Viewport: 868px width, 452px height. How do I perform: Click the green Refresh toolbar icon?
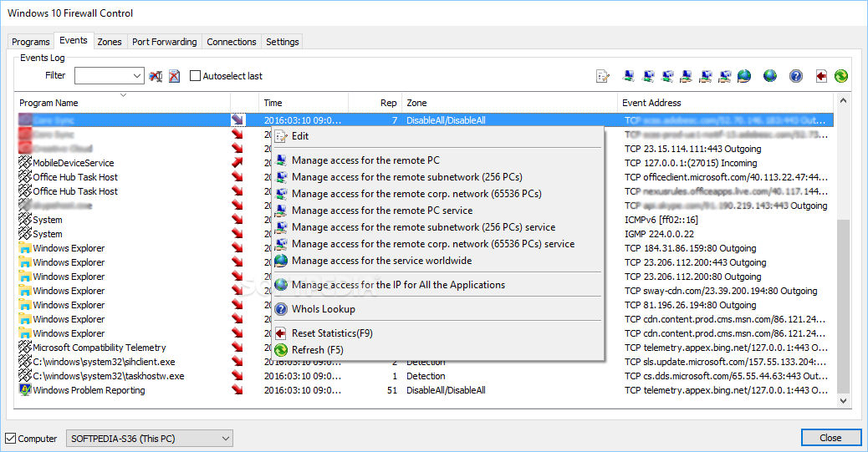pyautogui.click(x=841, y=76)
